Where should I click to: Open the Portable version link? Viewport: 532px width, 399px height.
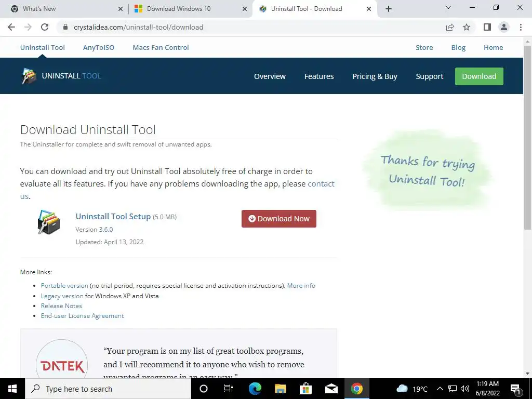64,286
